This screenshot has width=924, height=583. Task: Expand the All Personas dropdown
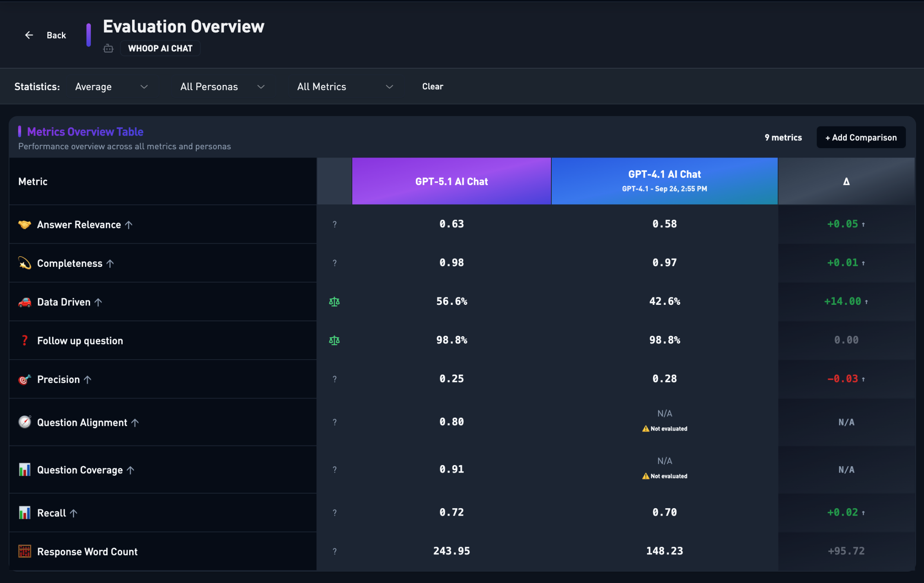pyautogui.click(x=222, y=87)
